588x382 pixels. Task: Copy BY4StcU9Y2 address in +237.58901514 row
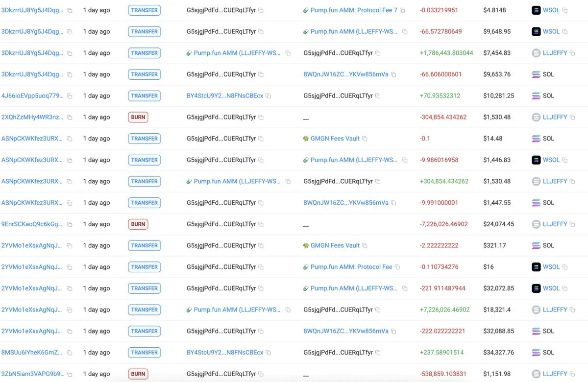[x=268, y=353]
